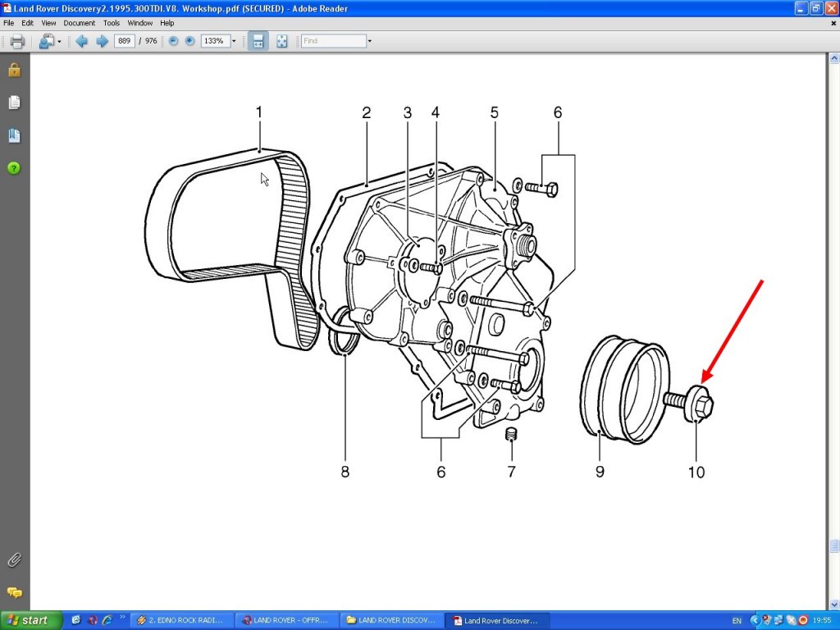Expand the zoom level dropdown at 133%
840x630 pixels.
pyautogui.click(x=234, y=41)
